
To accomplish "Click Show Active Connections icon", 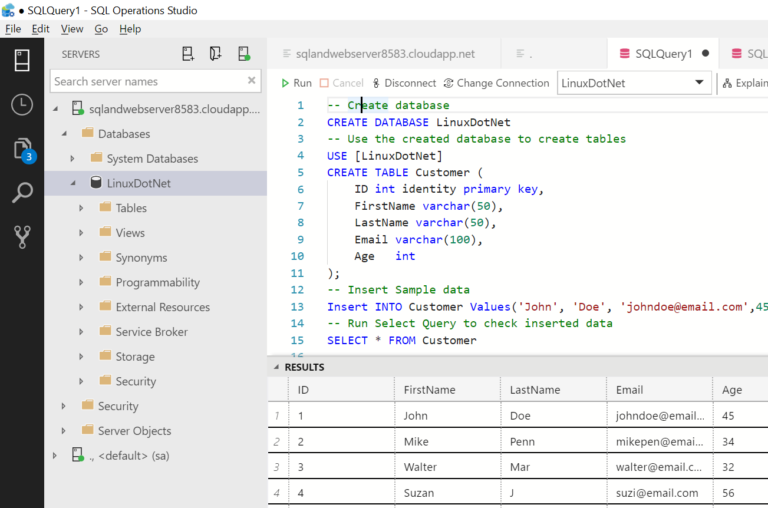I will [x=244, y=54].
